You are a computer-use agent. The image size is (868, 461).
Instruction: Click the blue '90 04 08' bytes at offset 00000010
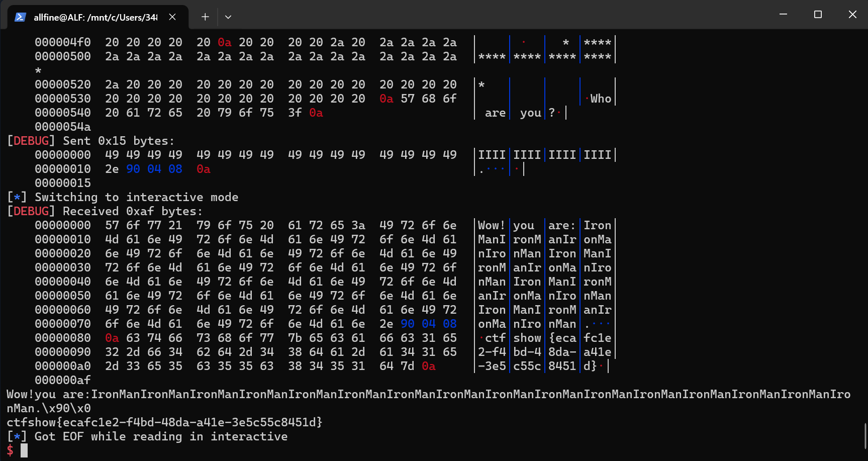tap(154, 169)
